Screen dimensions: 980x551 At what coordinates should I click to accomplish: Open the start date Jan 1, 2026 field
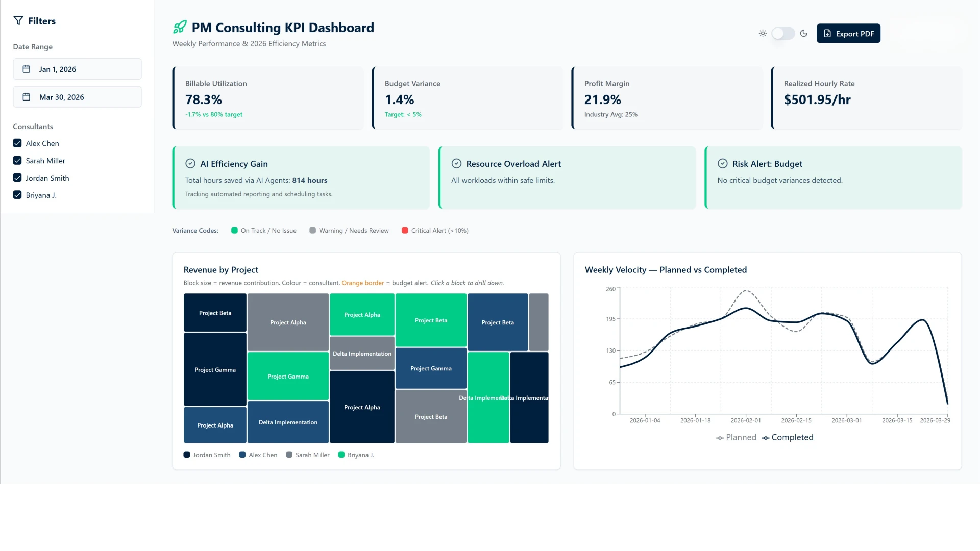click(x=77, y=69)
